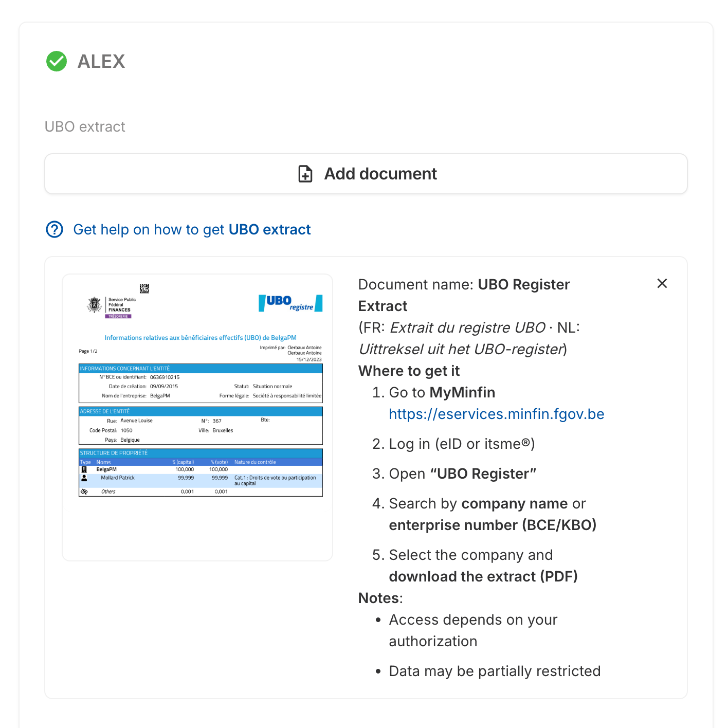Screen dimensions: 728x728
Task: Click the UBO extract sample document thumbnail
Action: coord(197,417)
